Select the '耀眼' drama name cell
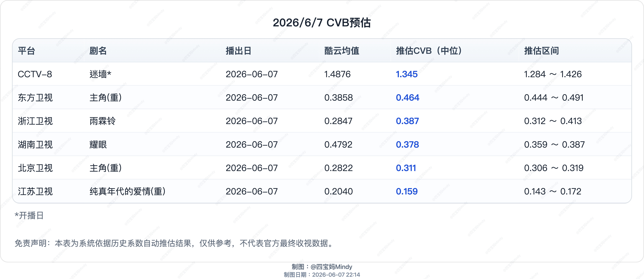 click(98, 145)
